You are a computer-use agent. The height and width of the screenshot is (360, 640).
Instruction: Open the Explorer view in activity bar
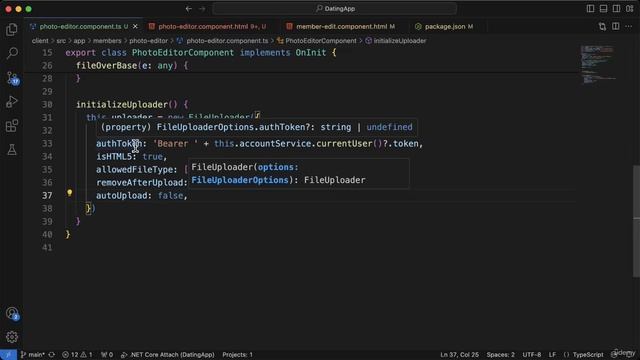point(12,29)
